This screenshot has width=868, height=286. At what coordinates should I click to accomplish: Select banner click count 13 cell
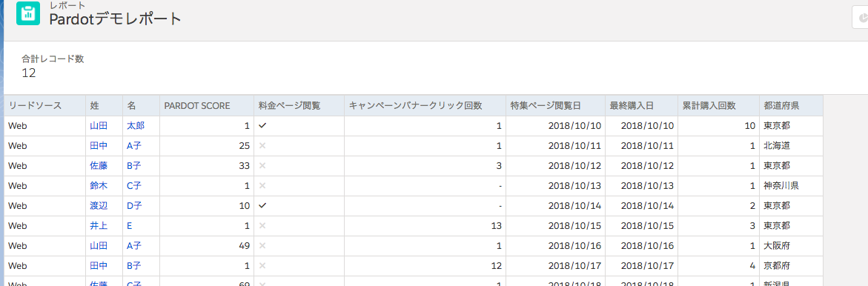pyautogui.click(x=425, y=225)
